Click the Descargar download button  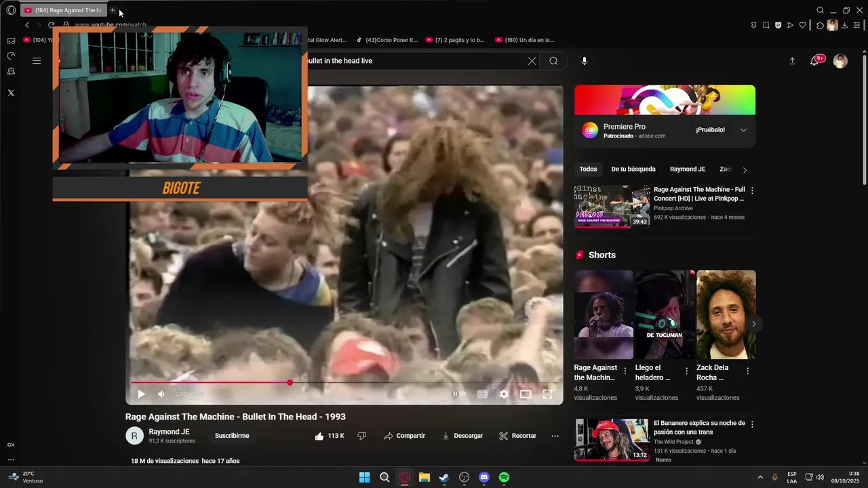tap(462, 436)
